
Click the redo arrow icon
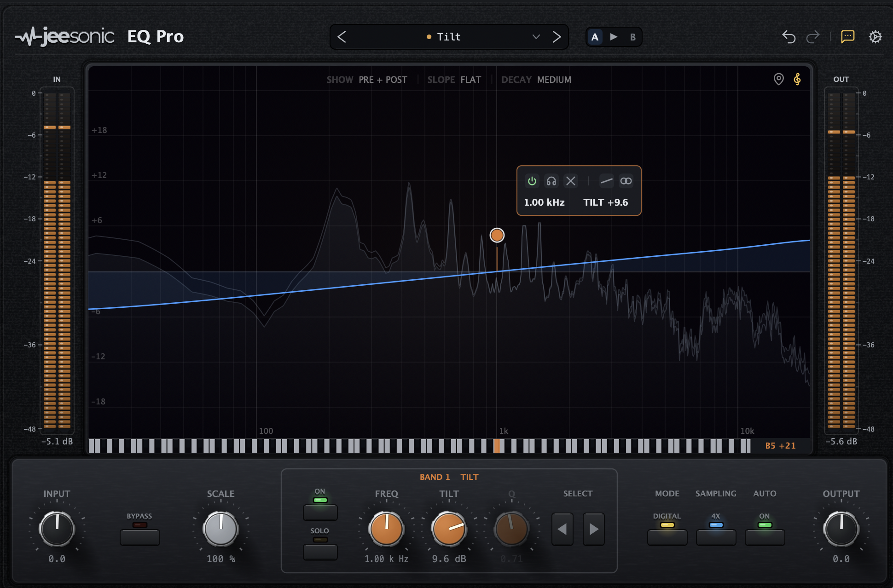(813, 37)
